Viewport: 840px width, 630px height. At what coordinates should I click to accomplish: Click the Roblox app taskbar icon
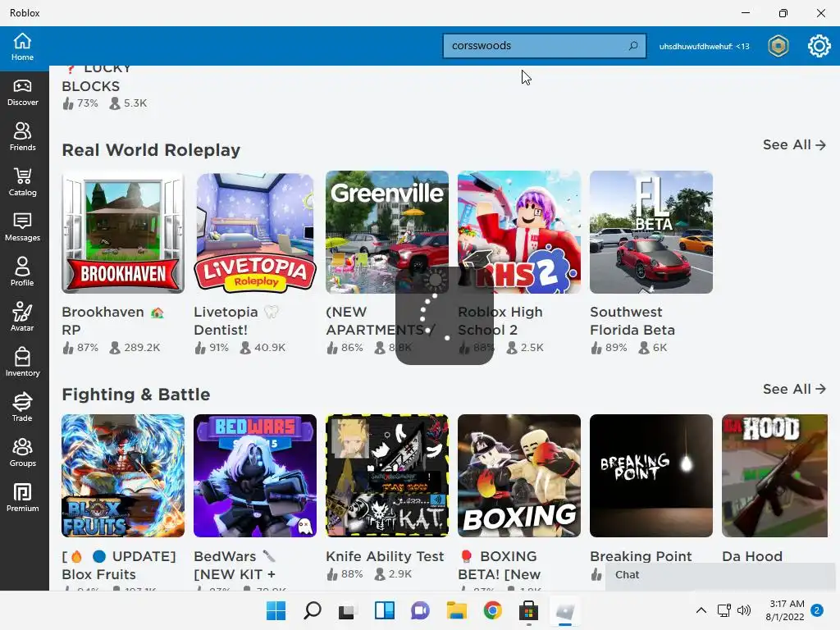tap(564, 610)
